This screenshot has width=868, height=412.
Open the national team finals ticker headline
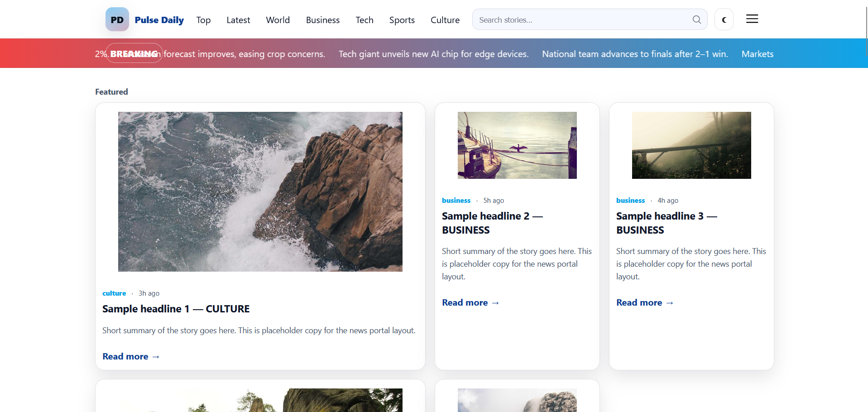point(635,54)
